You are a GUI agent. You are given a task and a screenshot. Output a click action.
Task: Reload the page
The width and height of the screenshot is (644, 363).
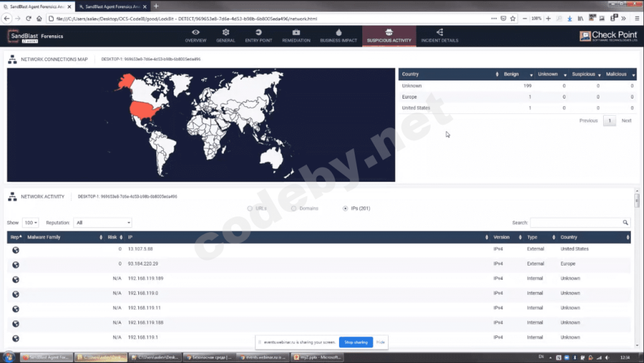(28, 18)
